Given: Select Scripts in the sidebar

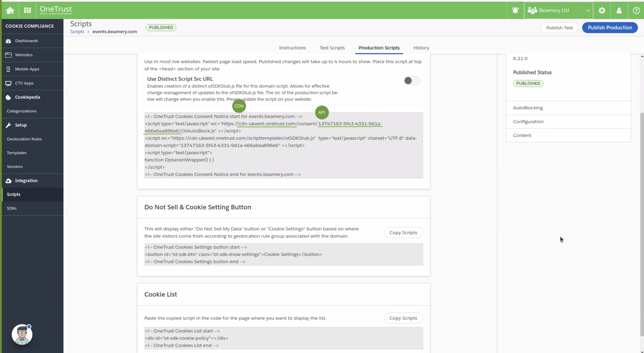Looking at the screenshot, I should click(32, 195).
